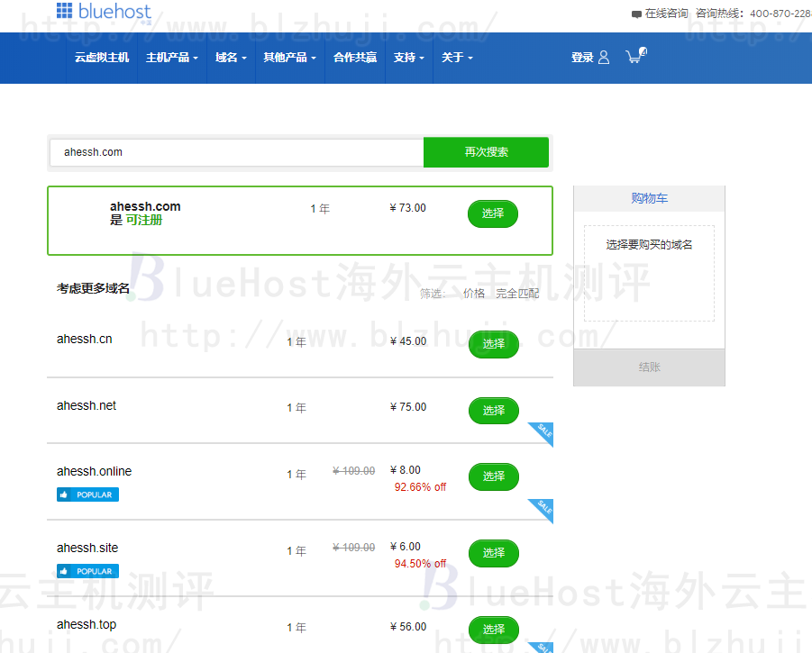This screenshot has height=653, width=812.
Task: Click the ahessh.site domain name text
Action: click(87, 548)
